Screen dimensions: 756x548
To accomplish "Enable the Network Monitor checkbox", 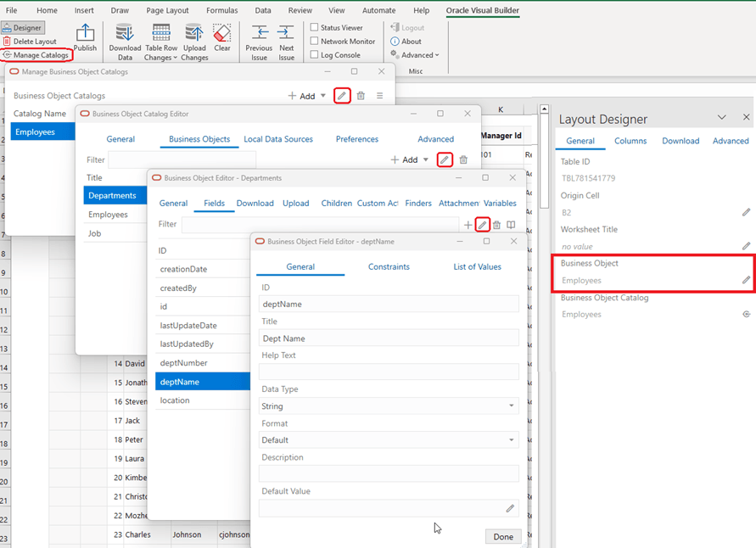I will pyautogui.click(x=315, y=41).
